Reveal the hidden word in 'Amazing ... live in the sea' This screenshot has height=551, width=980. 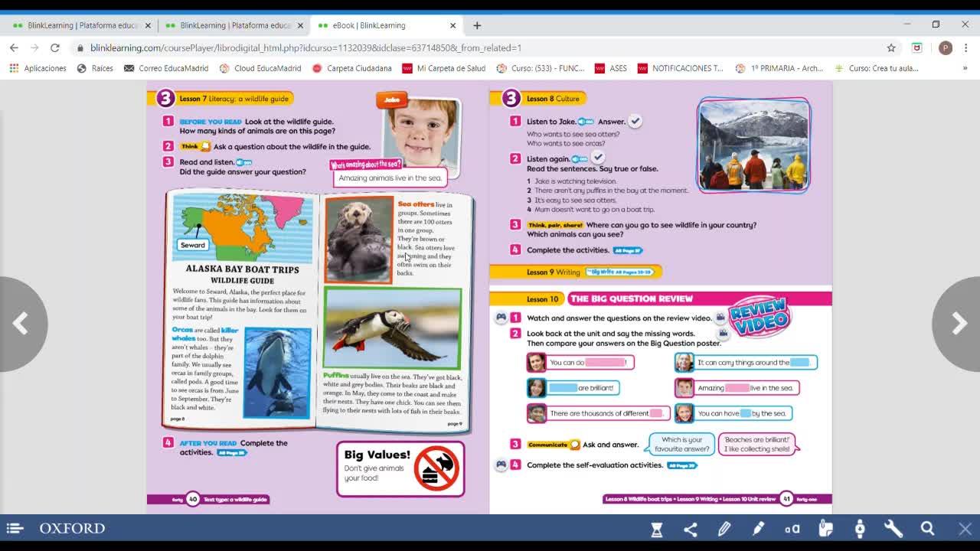tap(737, 388)
